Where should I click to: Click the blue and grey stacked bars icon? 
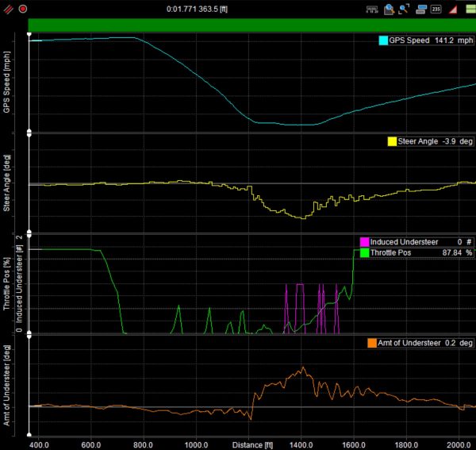[x=420, y=9]
